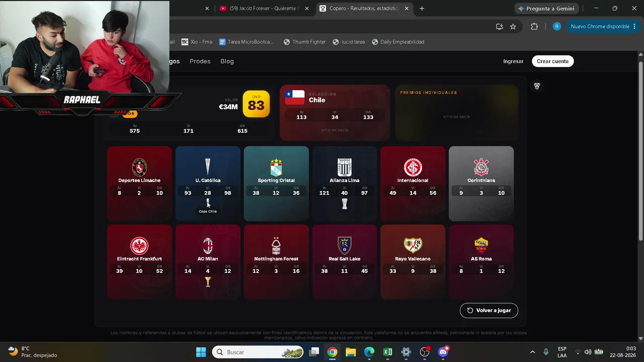Screen dimensions: 644x362
Task: Open Microsoft Edge from the taskbar
Action: (369, 352)
